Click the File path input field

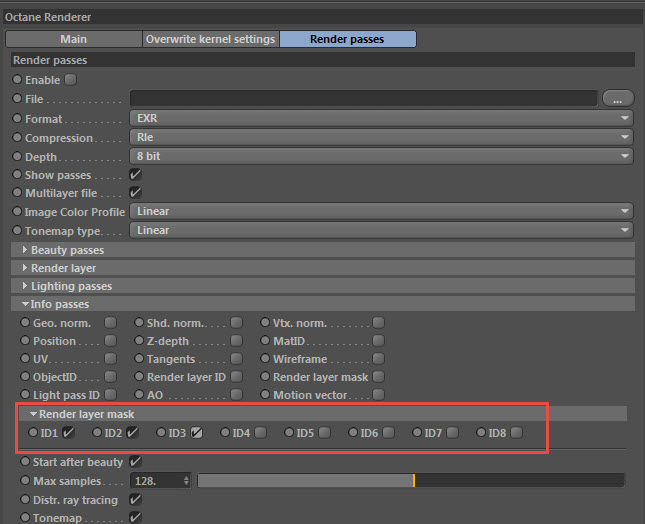click(364, 99)
